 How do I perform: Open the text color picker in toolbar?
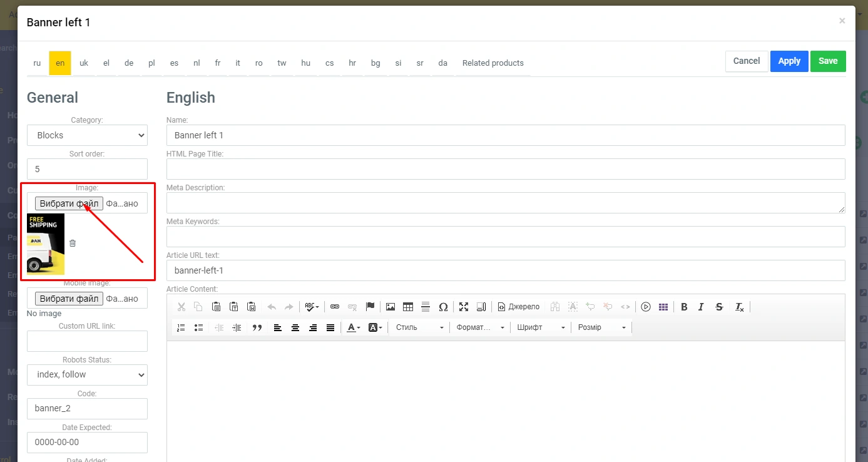(354, 327)
